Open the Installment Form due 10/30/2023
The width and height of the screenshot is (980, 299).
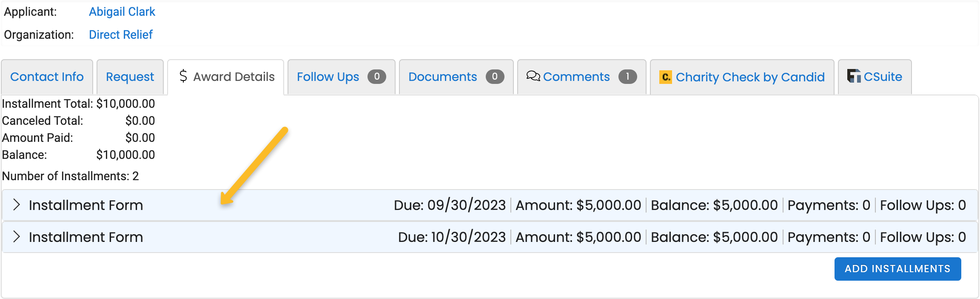click(x=490, y=237)
